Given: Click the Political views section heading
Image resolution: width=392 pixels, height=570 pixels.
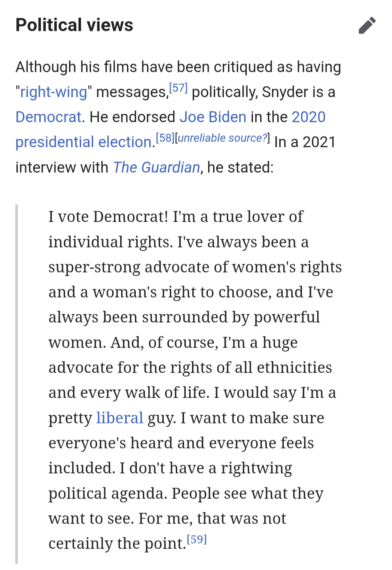Looking at the screenshot, I should (x=74, y=25).
